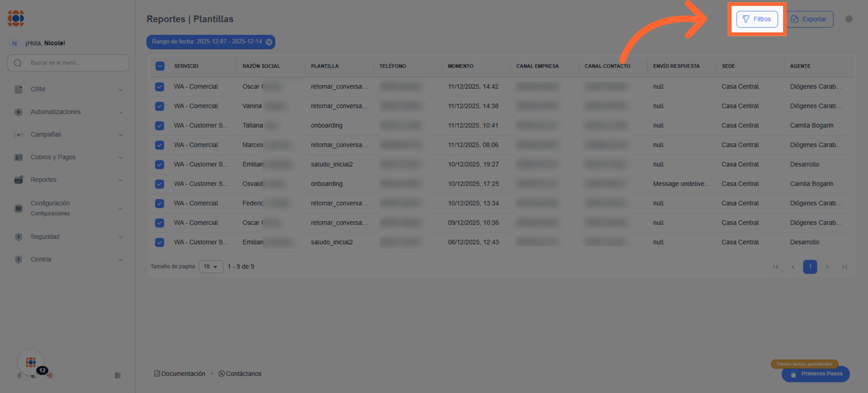Click the Filtros button
This screenshot has height=393, width=868.
(x=757, y=19)
